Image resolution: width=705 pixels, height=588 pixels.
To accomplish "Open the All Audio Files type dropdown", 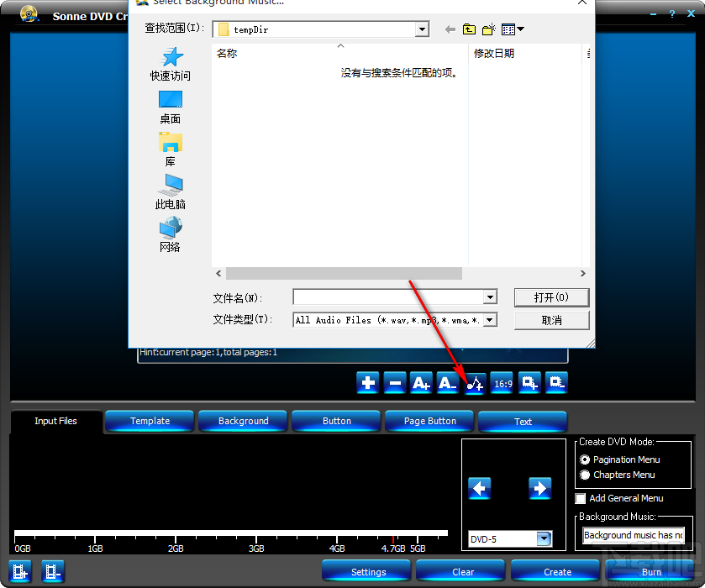I will point(490,319).
